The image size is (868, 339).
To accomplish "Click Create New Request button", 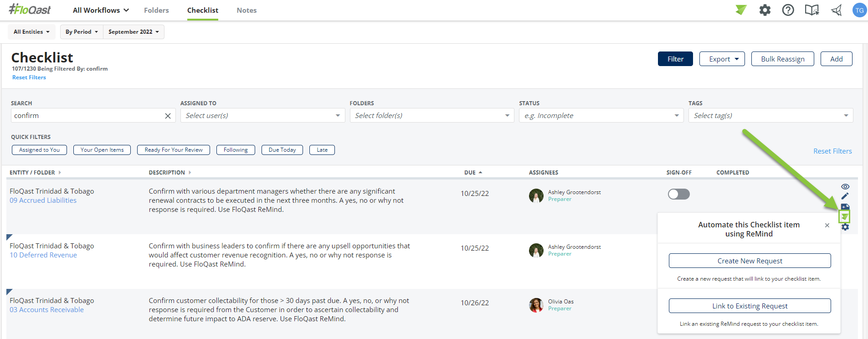I will (x=750, y=261).
